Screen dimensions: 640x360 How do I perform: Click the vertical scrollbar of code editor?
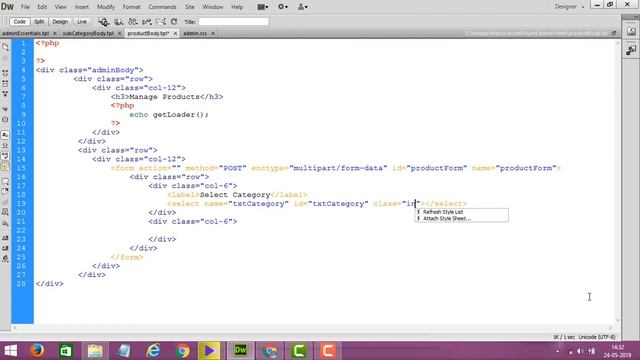[x=618, y=182]
